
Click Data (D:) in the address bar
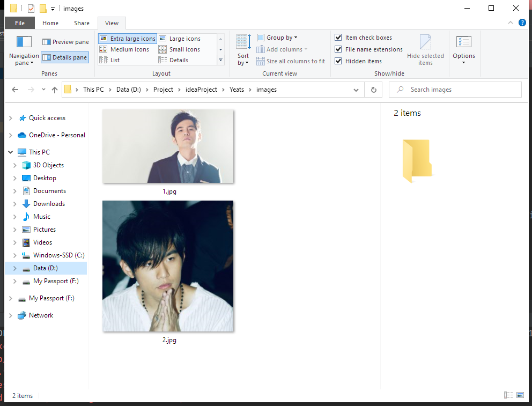[x=129, y=90]
